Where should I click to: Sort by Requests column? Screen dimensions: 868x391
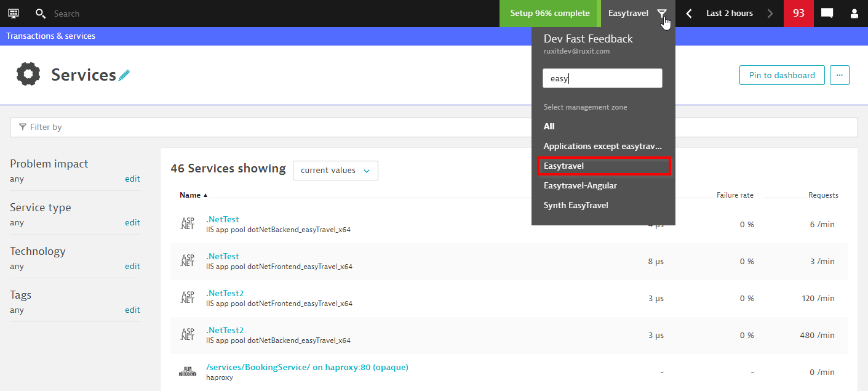823,195
